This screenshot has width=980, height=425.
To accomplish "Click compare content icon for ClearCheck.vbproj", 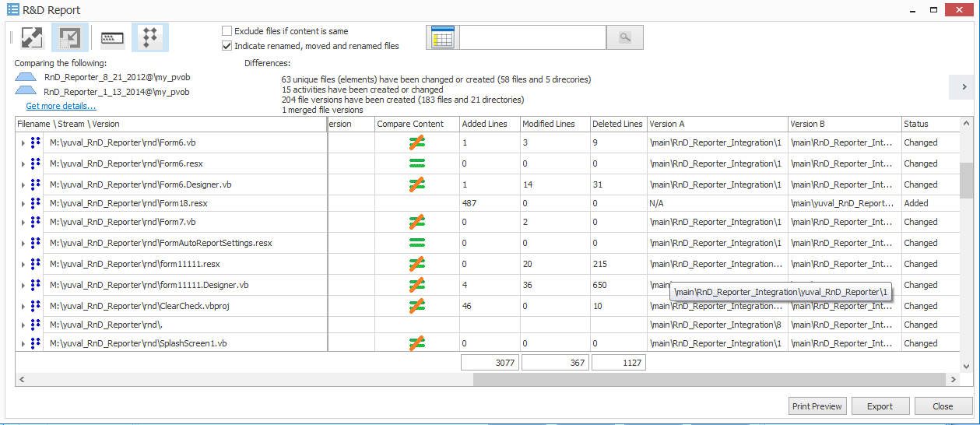I will coord(417,306).
